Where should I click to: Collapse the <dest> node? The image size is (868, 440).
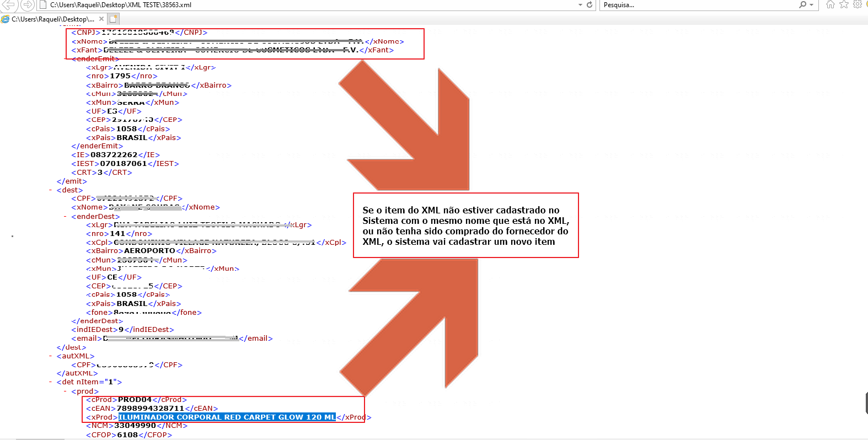click(51, 190)
